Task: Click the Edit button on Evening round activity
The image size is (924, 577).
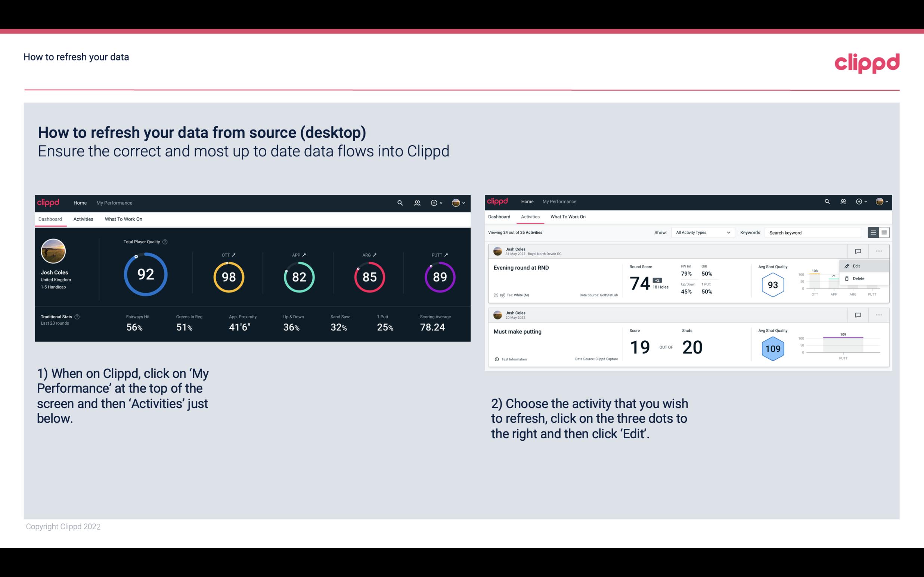Action: (857, 265)
